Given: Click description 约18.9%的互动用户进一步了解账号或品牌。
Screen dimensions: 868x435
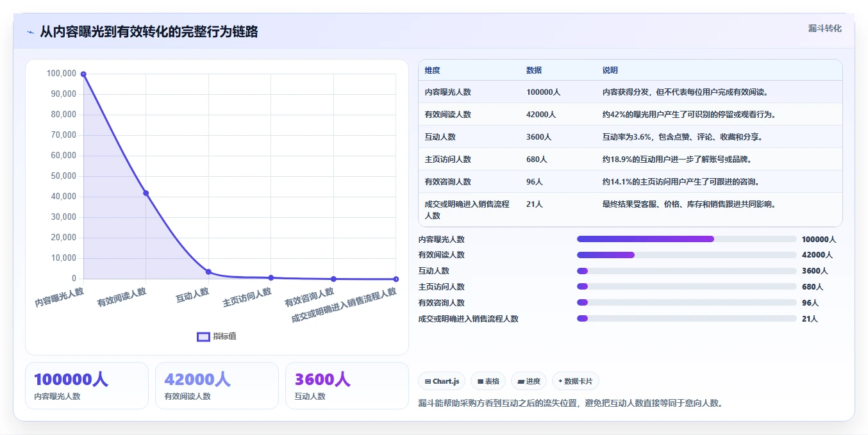Looking at the screenshot, I should tap(678, 160).
